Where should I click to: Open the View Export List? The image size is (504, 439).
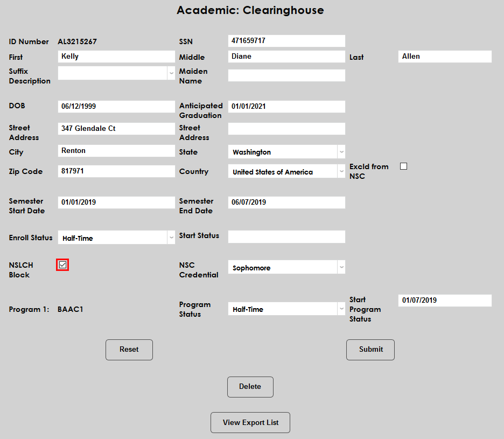pos(250,422)
